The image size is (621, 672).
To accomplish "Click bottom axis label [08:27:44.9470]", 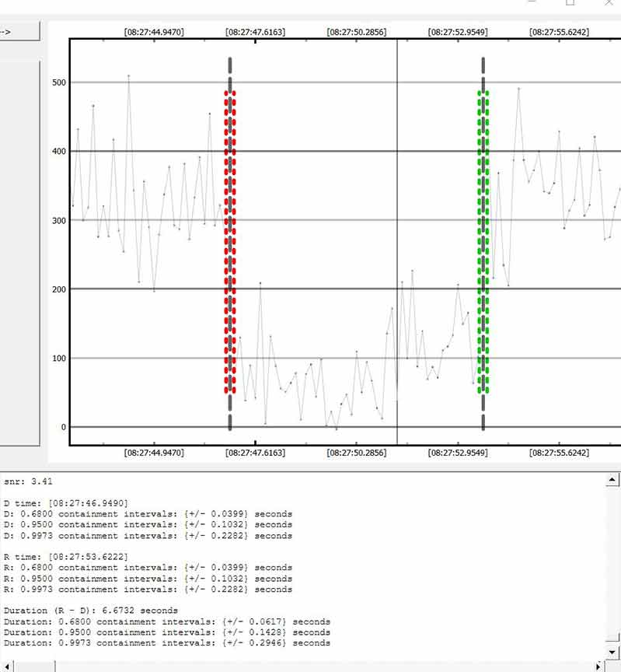I will point(154,453).
